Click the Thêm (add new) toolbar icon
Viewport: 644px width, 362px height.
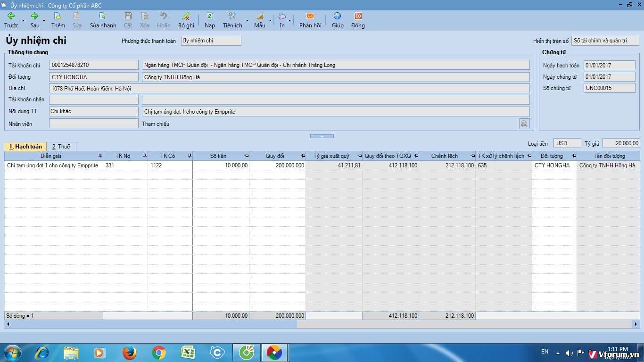tap(58, 16)
